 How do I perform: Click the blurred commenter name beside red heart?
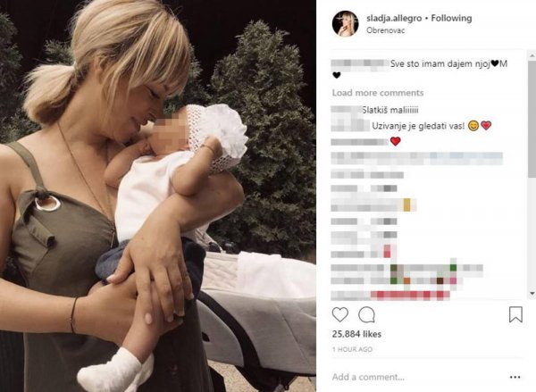pos(360,141)
